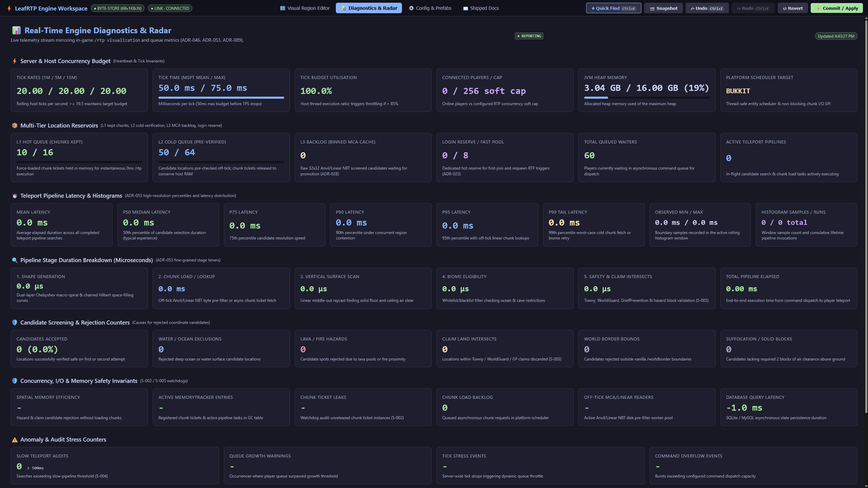Screen dimensions: 868x488
Task: Click the L2 Cold Queue fill bar
Action: pos(221,162)
